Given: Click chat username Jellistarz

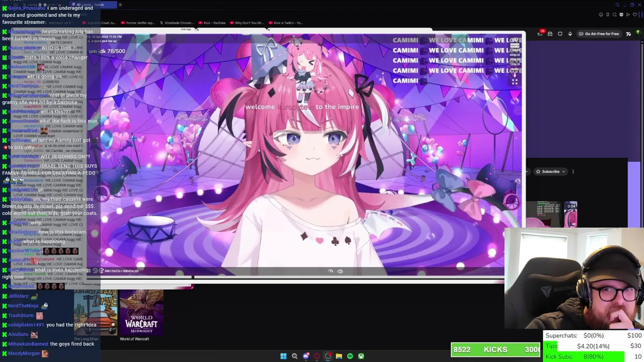Looking at the screenshot, I should pos(18,296).
